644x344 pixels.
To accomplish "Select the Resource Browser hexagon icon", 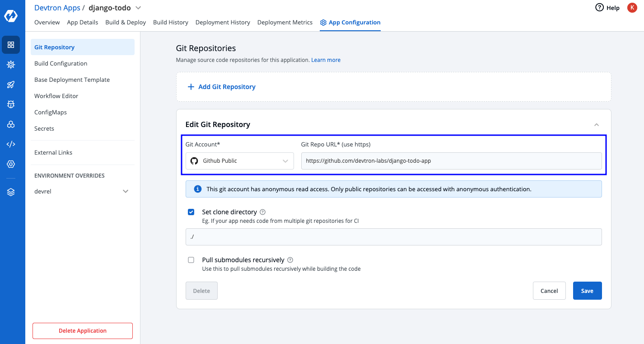I will 11,124.
